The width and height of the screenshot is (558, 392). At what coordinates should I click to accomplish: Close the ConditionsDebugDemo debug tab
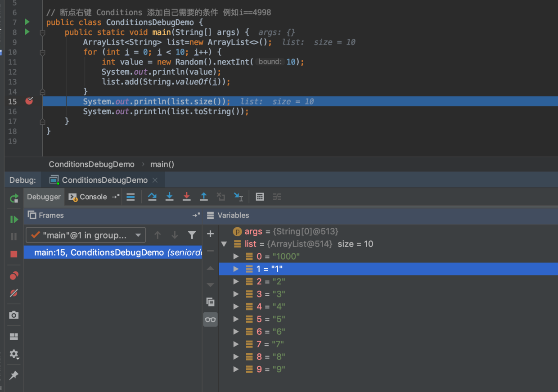click(155, 180)
